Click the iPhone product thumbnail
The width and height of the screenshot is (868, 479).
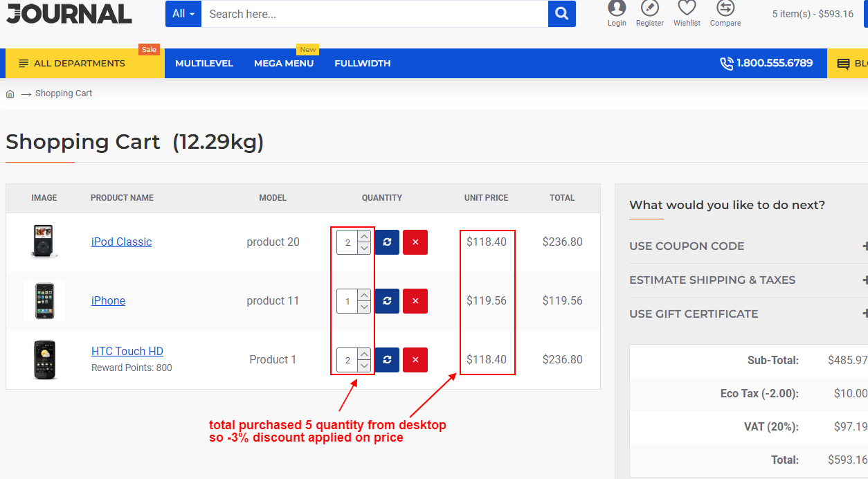[x=44, y=300]
